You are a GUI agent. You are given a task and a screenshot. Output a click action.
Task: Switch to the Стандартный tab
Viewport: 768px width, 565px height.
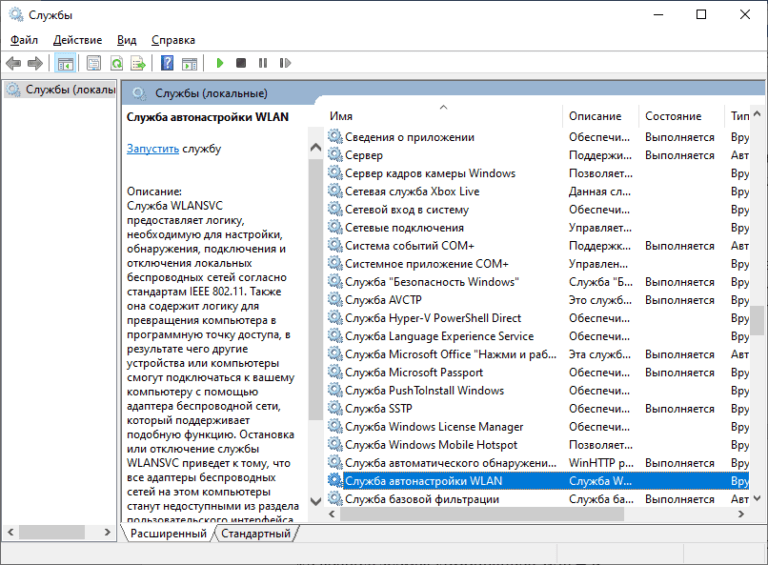click(x=255, y=534)
